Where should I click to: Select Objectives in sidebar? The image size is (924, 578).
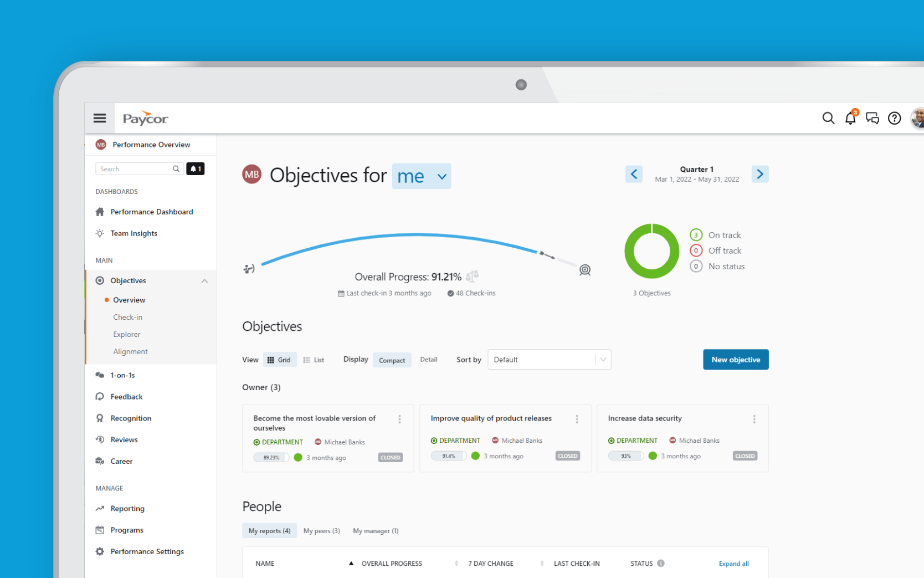pos(128,280)
